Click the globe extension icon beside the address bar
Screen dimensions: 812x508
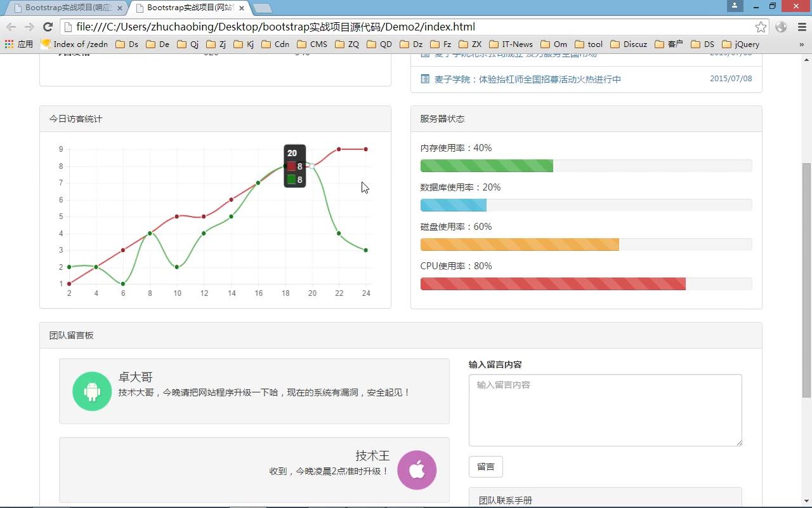pyautogui.click(x=781, y=27)
